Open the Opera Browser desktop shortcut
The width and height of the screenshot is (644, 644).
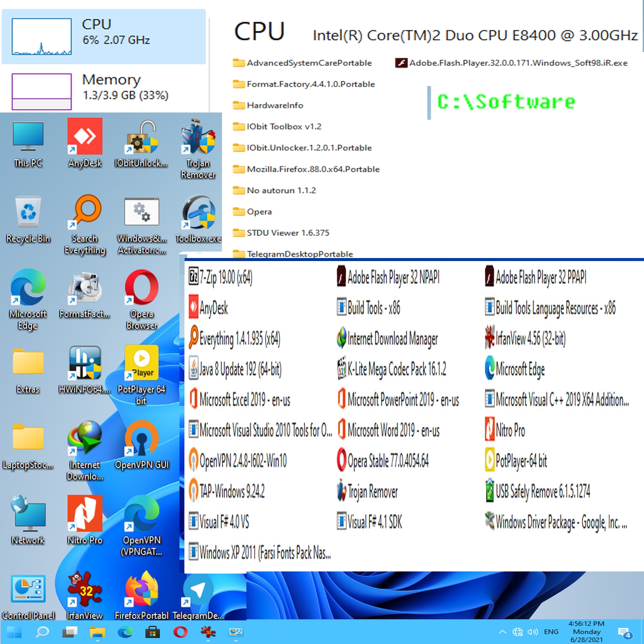(x=141, y=300)
